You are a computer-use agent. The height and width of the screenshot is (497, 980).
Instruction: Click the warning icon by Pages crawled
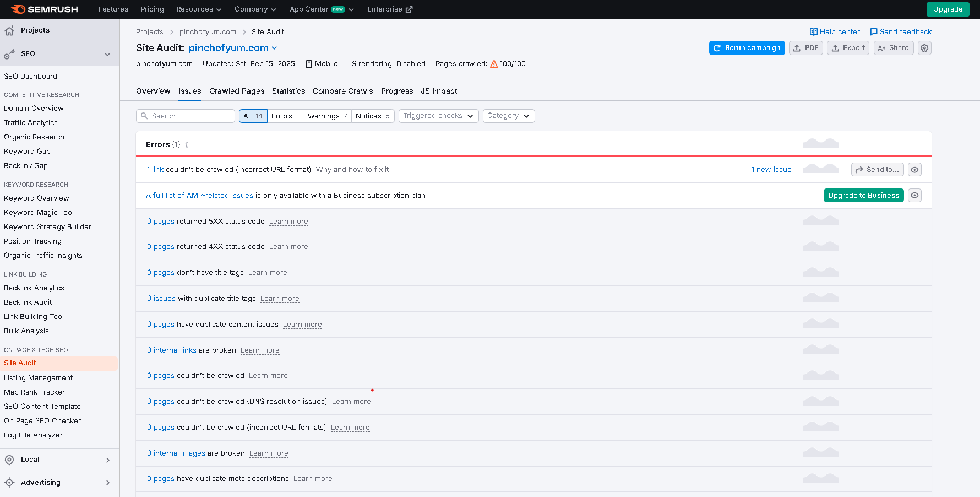coord(494,64)
